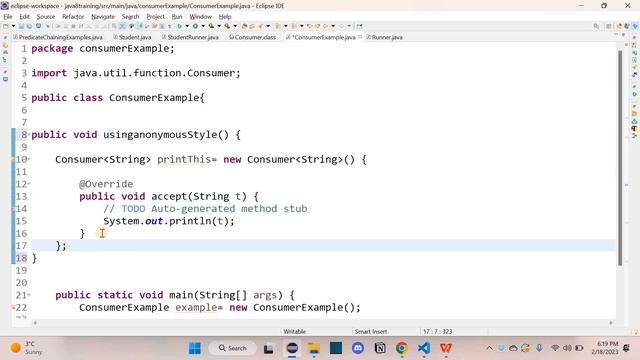
Task: Collapse the accept method on line 12
Action: pos(29,184)
